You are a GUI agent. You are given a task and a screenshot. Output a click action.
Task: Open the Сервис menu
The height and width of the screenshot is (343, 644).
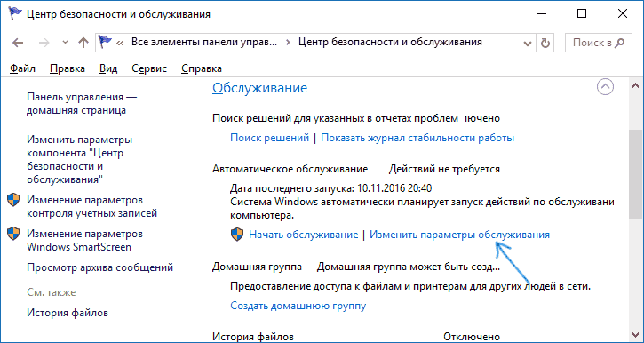coord(149,68)
